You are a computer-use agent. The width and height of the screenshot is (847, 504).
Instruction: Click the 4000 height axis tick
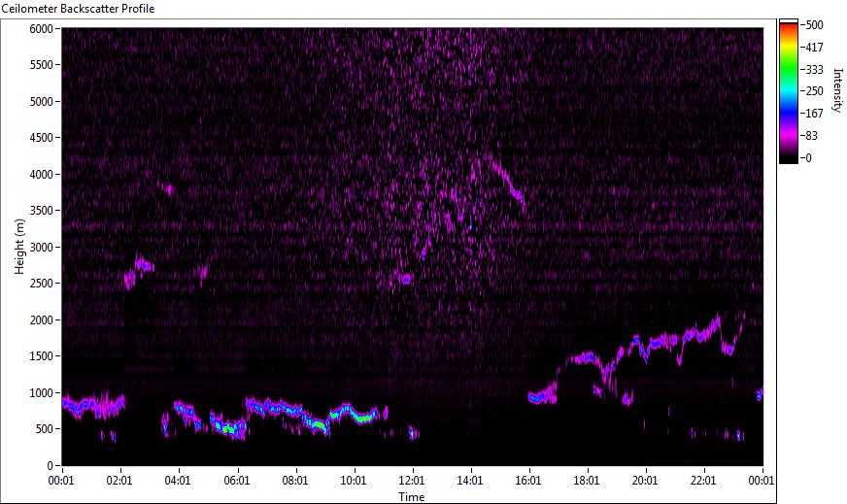tap(41, 175)
